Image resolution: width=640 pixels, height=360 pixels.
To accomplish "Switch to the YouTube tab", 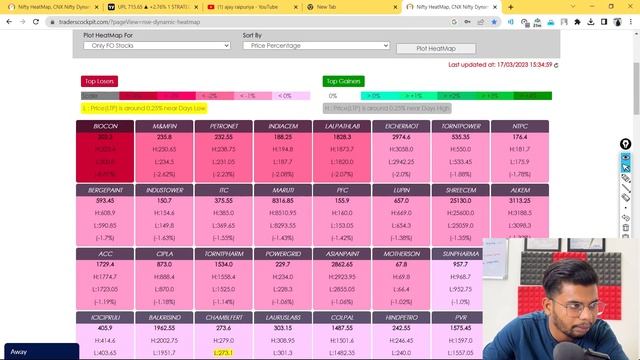I will pos(253,7).
